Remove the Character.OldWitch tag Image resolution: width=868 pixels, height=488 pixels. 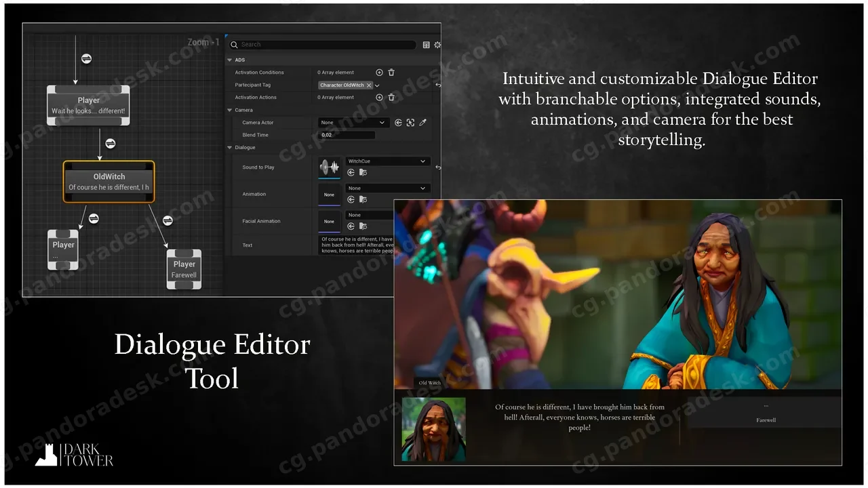point(369,85)
